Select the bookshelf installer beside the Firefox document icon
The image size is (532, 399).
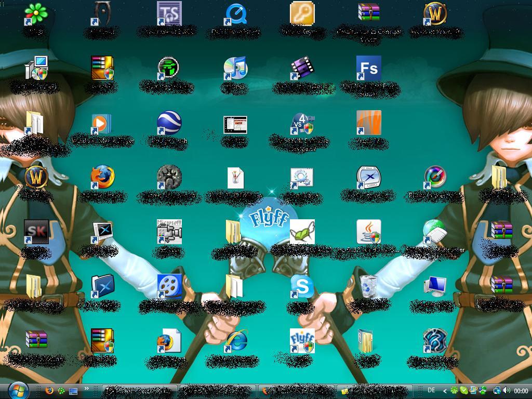[x=102, y=341]
